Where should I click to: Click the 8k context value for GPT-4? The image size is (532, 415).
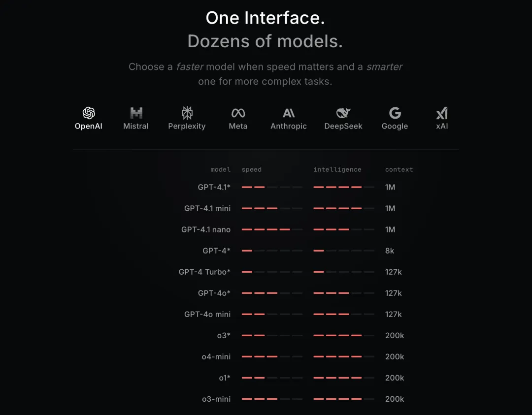click(390, 251)
